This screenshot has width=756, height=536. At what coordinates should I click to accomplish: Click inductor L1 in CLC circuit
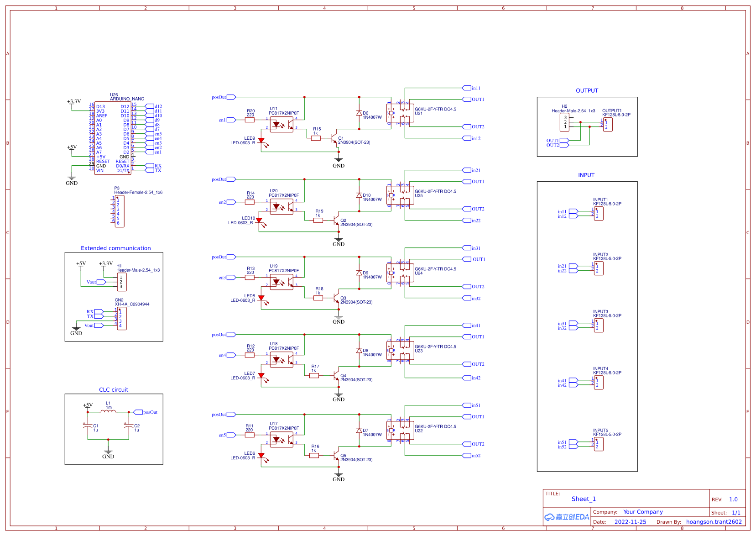108,410
